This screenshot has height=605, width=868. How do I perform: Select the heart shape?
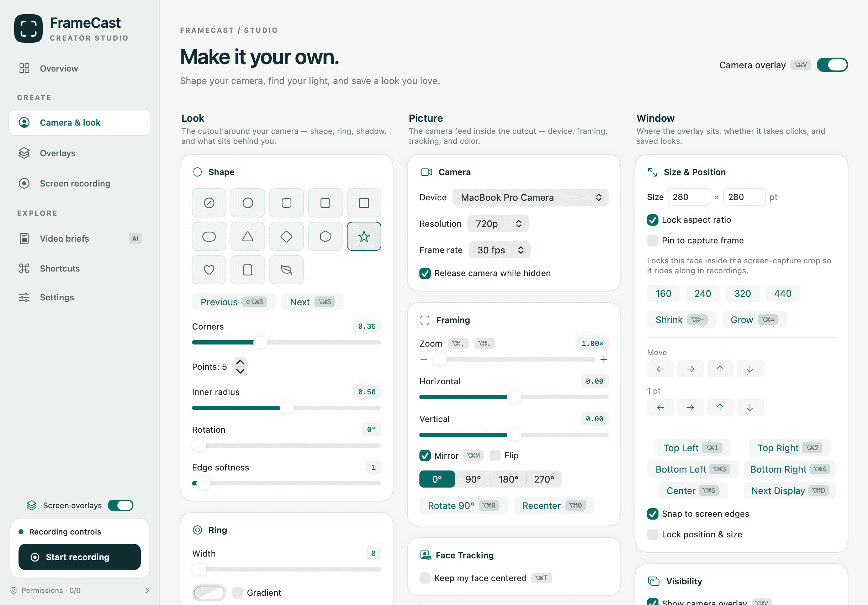pyautogui.click(x=209, y=270)
